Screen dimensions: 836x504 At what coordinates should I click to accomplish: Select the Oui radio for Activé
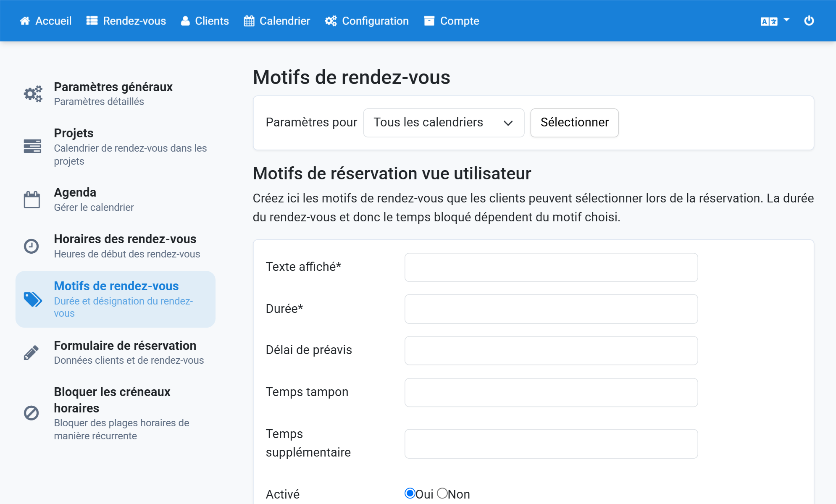[410, 493]
